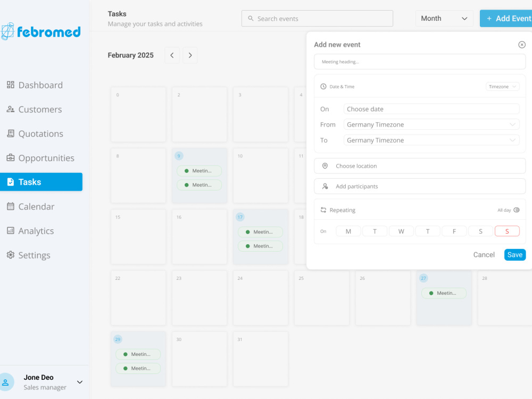The width and height of the screenshot is (532, 399).
Task: Click the Repeating loop arrows icon
Action: 323,210
